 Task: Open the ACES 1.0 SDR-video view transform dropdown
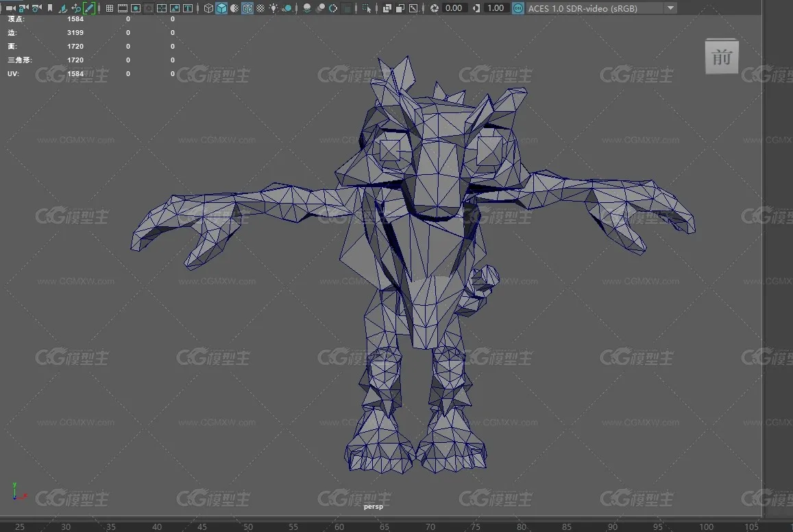602,8
